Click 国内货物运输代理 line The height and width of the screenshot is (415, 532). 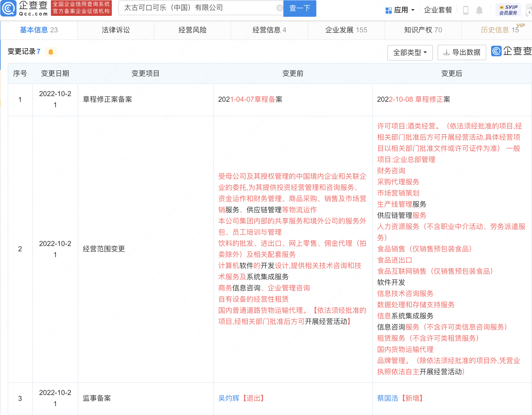coord(405,349)
